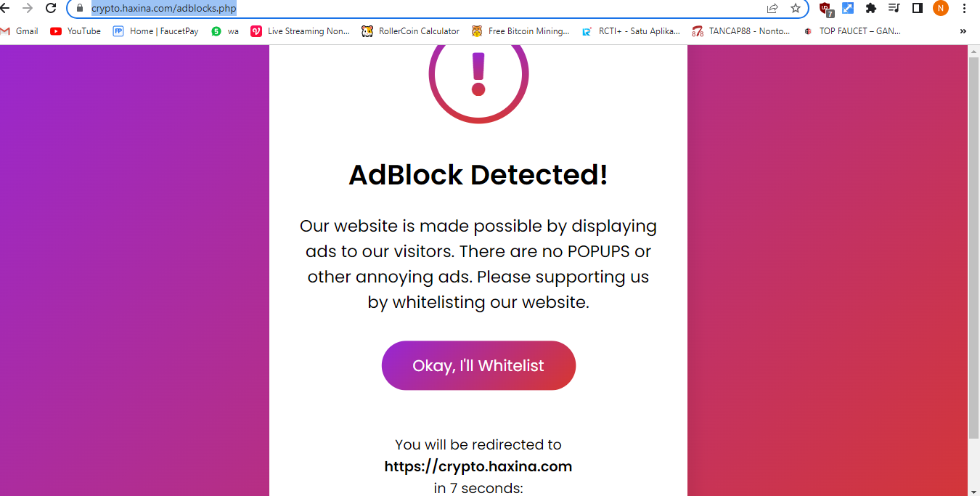Reload the current page
The width and height of the screenshot is (980, 496).
tap(50, 9)
